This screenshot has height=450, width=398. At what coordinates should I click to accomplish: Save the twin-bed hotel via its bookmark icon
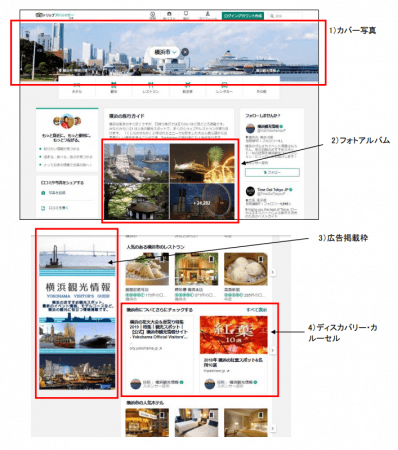[211, 414]
